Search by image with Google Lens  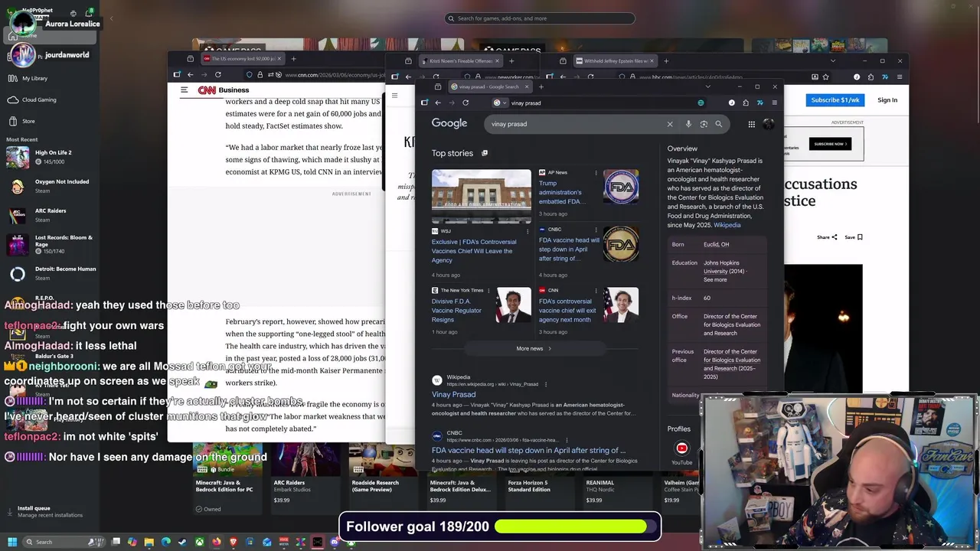704,124
